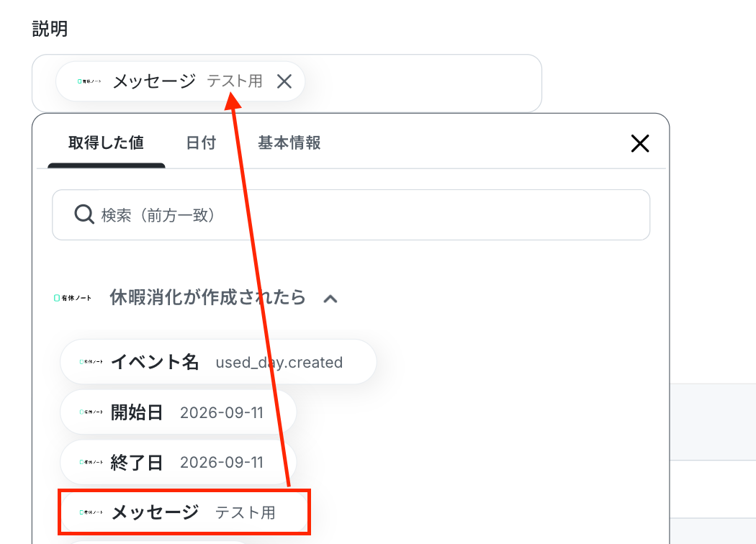
Task: Select the 取得した値 tab
Action: pos(106,143)
